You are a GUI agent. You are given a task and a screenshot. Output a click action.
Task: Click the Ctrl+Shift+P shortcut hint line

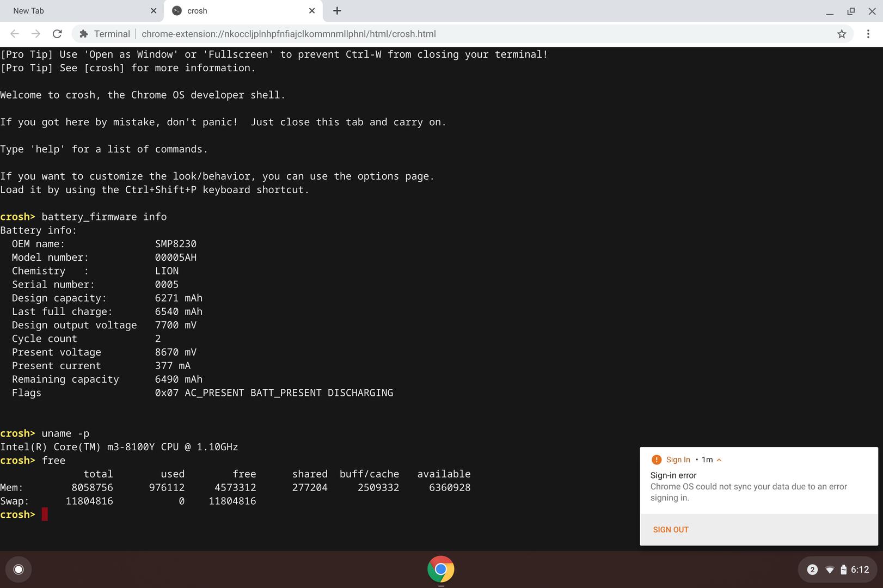click(x=155, y=190)
